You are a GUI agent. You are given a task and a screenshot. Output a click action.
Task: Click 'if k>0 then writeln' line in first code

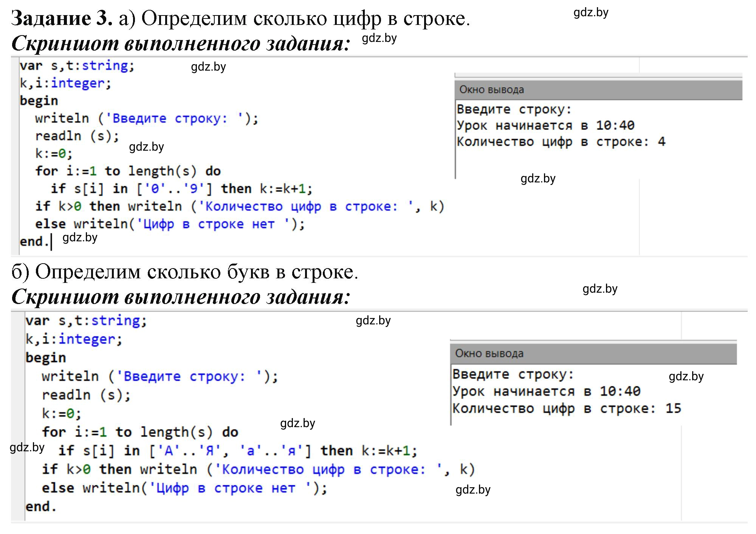click(x=240, y=206)
